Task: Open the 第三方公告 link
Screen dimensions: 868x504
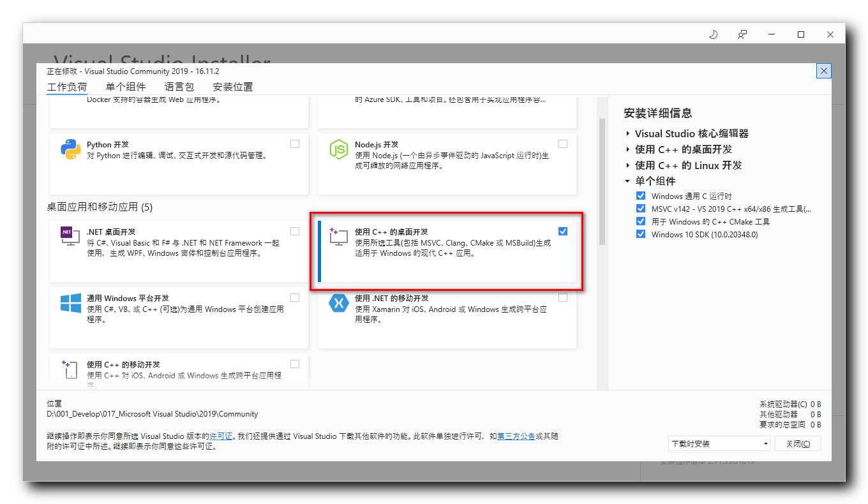Action: click(516, 436)
